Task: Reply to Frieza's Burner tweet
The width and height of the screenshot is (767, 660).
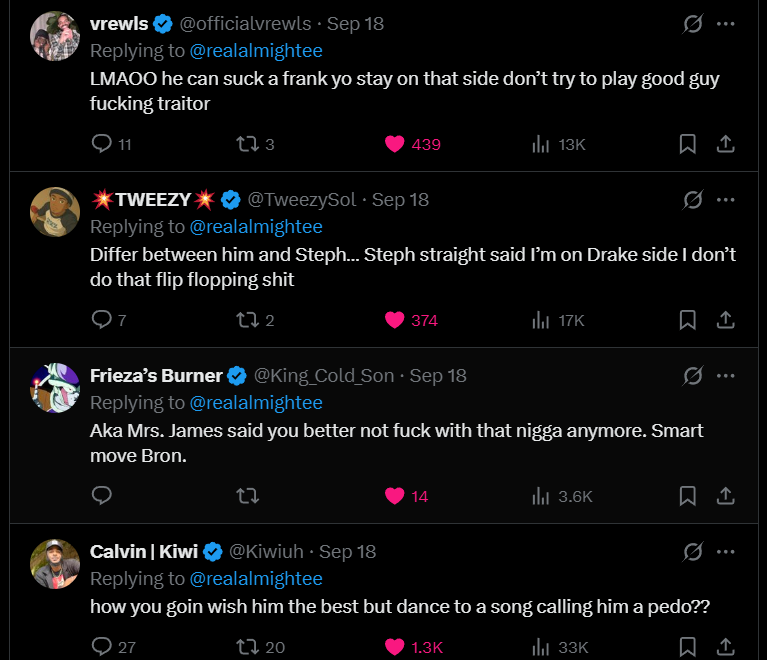Action: (x=101, y=496)
